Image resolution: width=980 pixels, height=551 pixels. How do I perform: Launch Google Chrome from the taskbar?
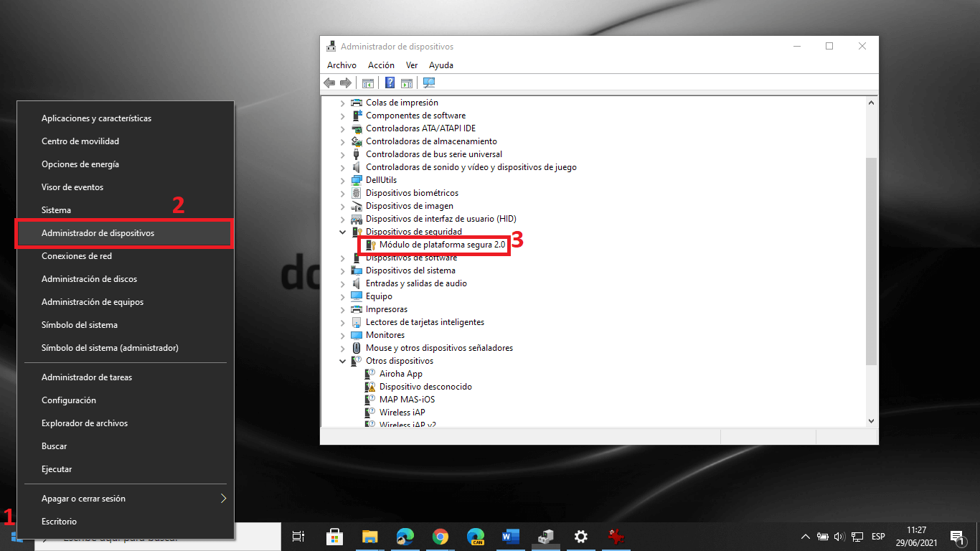point(440,536)
